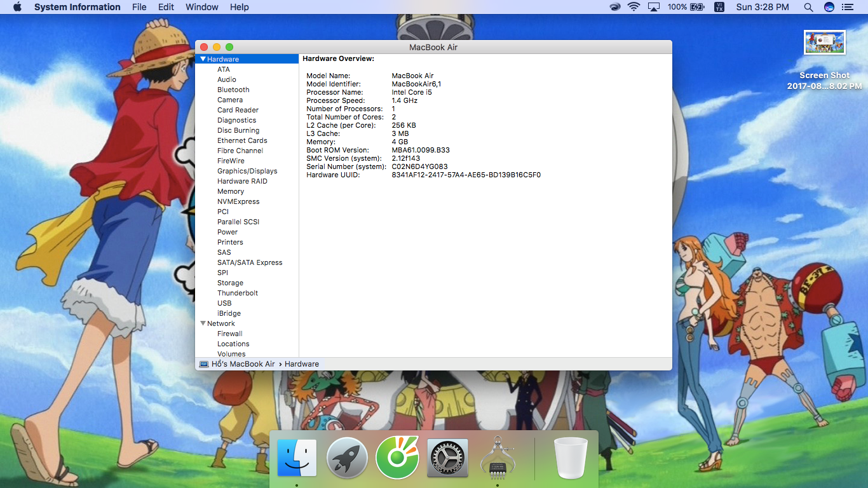Select Ethernet Cards in sidebar
This screenshot has width=868, height=488.
(242, 140)
